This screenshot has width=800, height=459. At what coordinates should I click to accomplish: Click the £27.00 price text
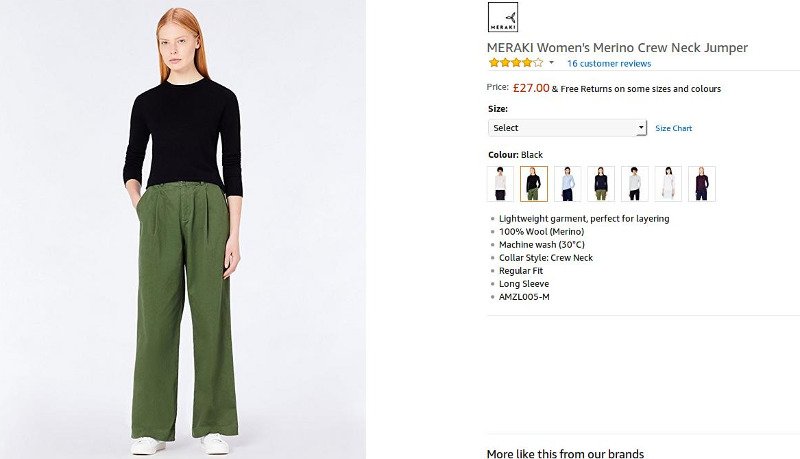[x=531, y=88]
